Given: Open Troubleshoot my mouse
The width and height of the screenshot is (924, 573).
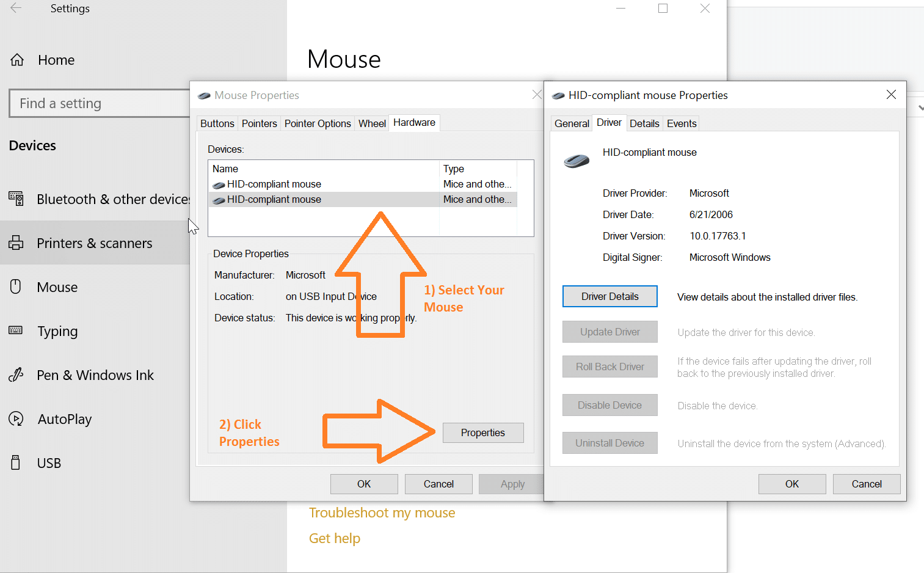Looking at the screenshot, I should [x=382, y=513].
